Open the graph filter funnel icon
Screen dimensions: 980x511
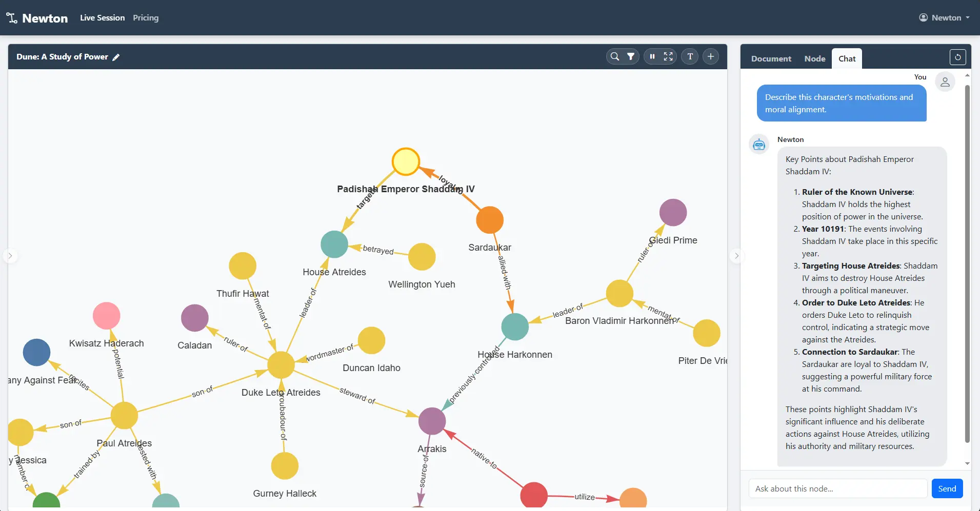pyautogui.click(x=631, y=56)
